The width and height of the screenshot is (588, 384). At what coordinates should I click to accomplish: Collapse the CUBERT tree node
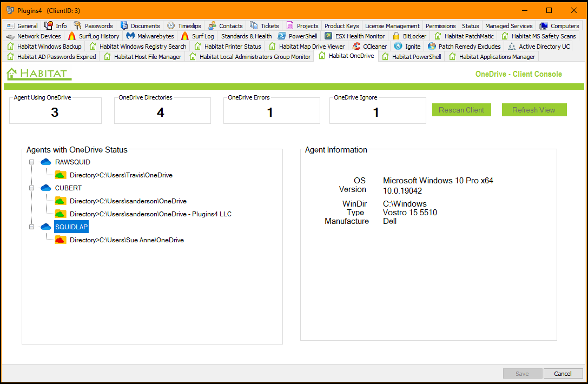click(x=31, y=188)
